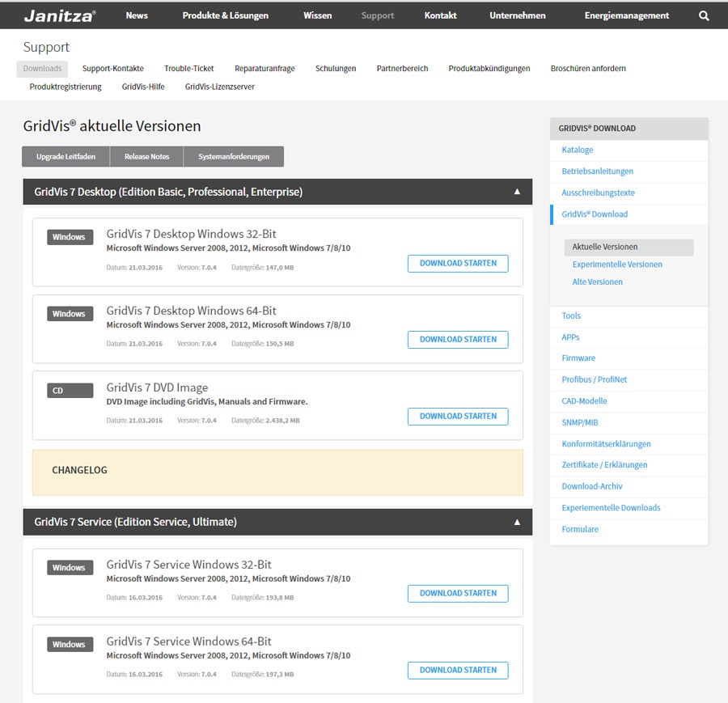Open Tools in sidebar
Viewport: 728px width, 703px height.
tap(571, 316)
